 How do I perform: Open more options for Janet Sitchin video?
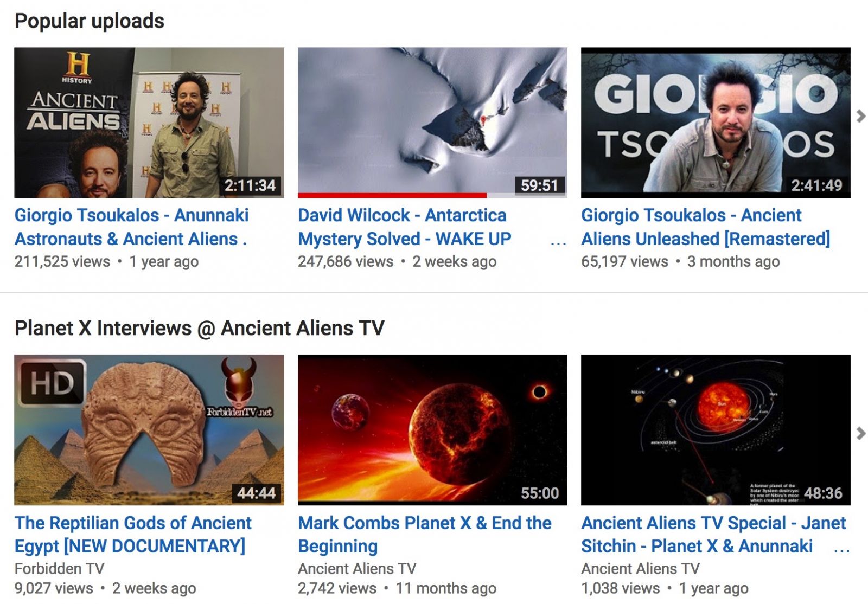tap(841, 550)
